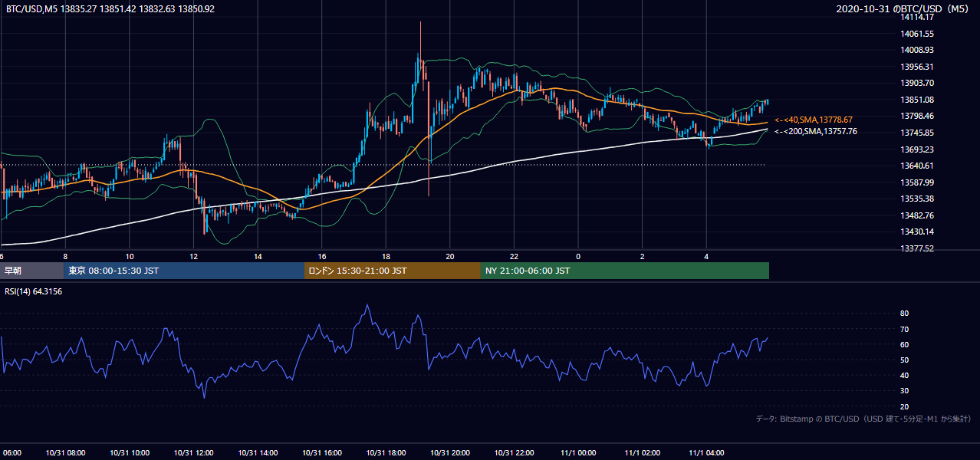Screen dimensions: 980x460
Task: Click the 10/31 08:00 time axis label
Action: click(x=65, y=453)
